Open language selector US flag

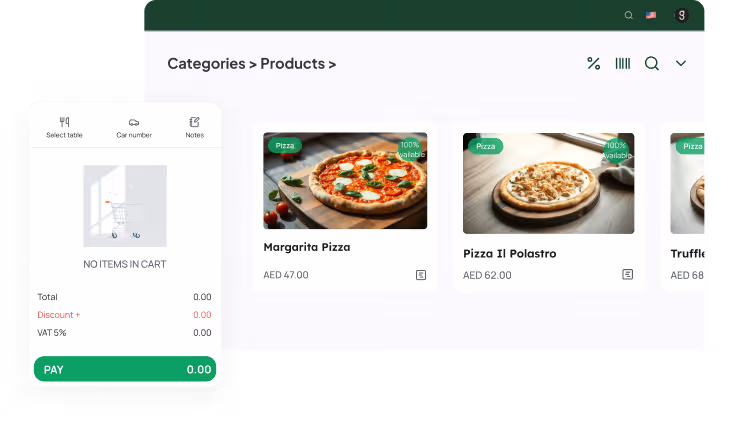click(651, 15)
